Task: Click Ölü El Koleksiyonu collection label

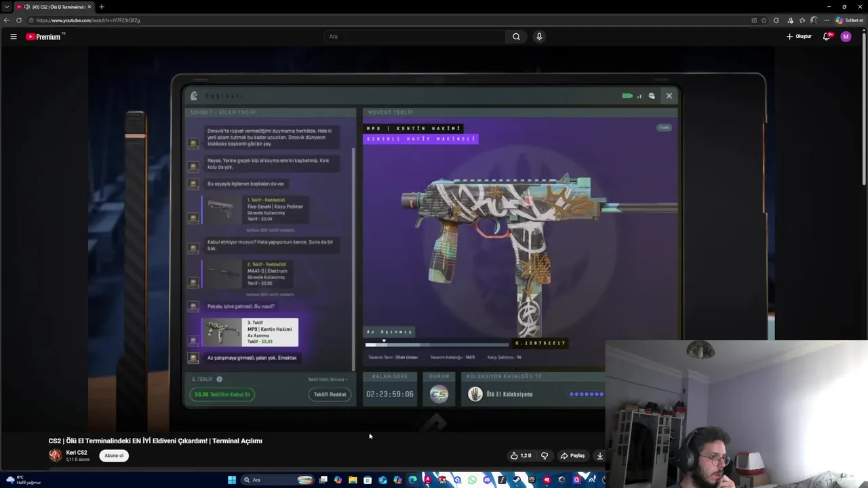Action: pos(509,394)
